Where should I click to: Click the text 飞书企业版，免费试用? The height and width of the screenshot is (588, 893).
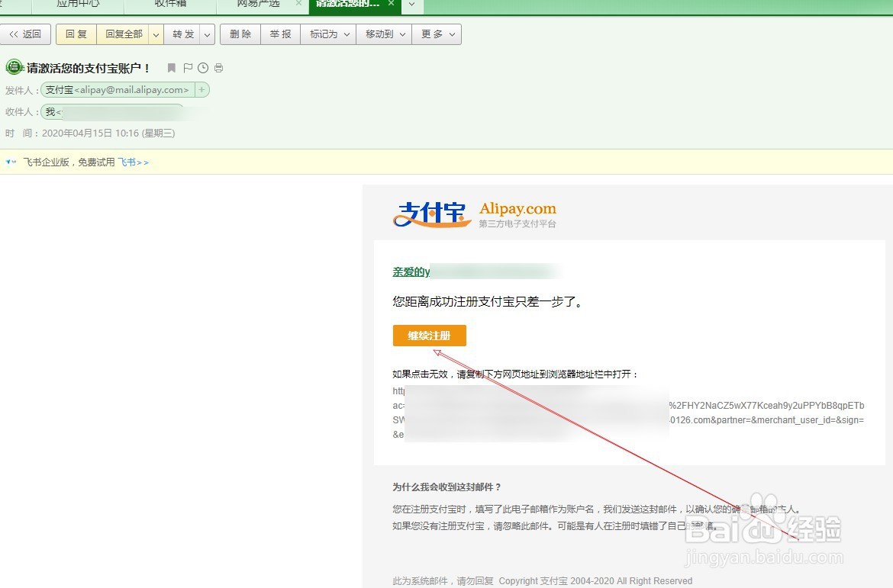coord(69,162)
